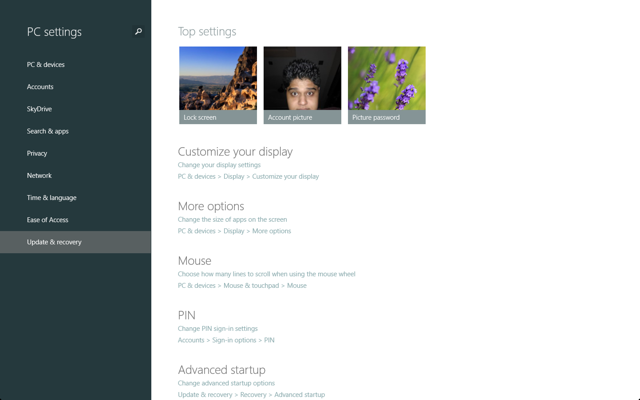Open Change PIN sign-in settings
The width and height of the screenshot is (640, 400).
[x=218, y=328]
